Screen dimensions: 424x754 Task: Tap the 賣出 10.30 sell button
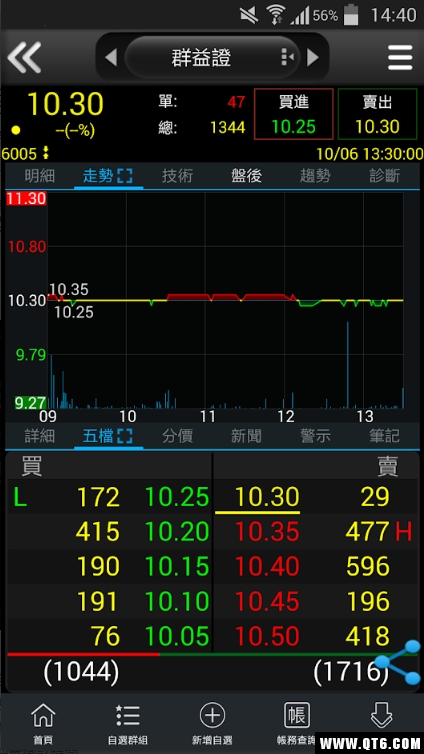[377, 114]
